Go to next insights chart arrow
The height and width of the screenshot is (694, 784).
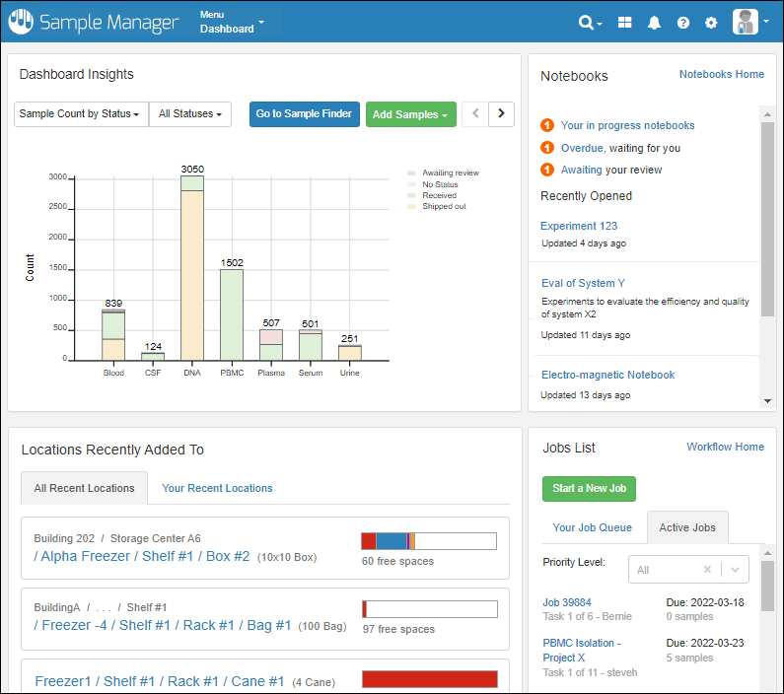click(502, 114)
